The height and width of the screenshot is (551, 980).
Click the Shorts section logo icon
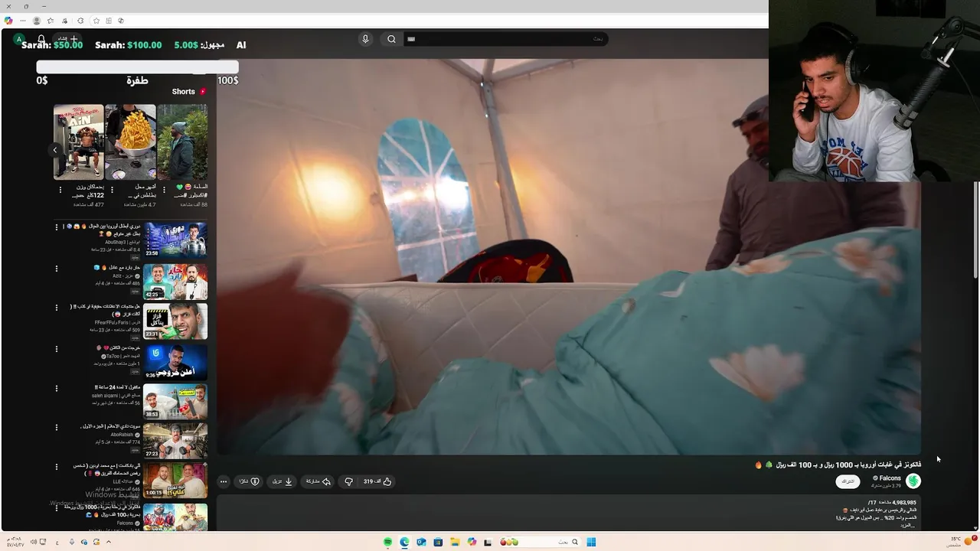coord(203,92)
